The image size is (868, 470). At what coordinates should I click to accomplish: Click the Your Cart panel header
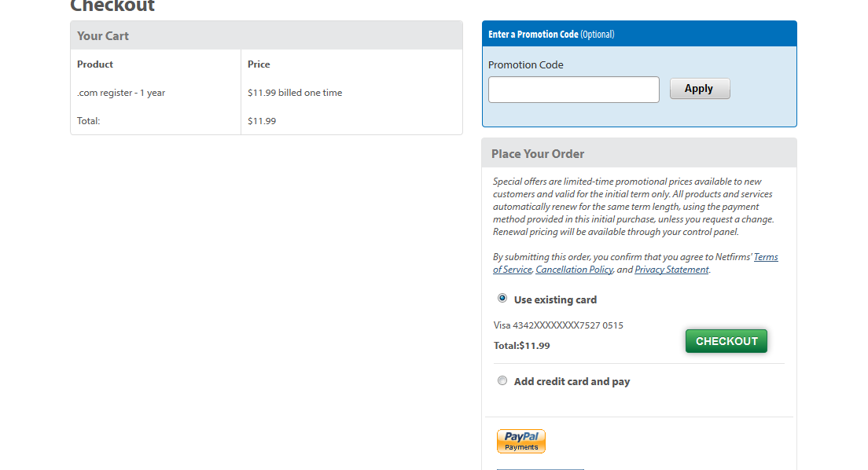pos(103,35)
